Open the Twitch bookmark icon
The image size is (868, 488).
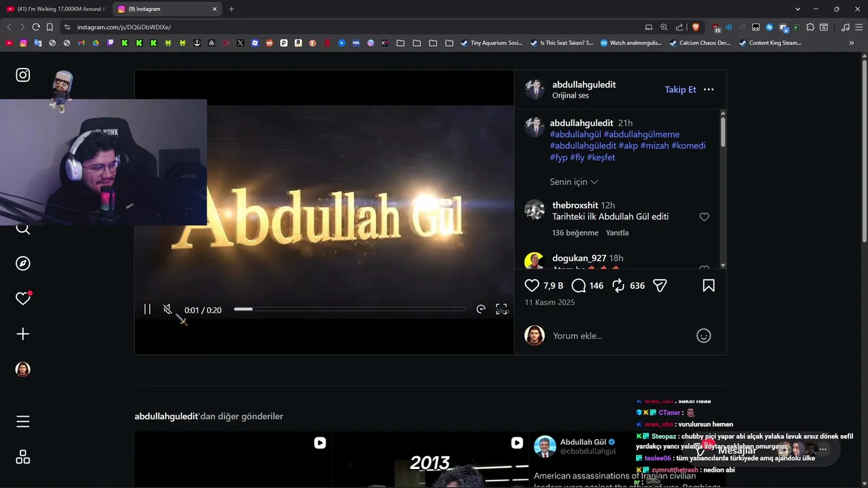[x=111, y=43]
